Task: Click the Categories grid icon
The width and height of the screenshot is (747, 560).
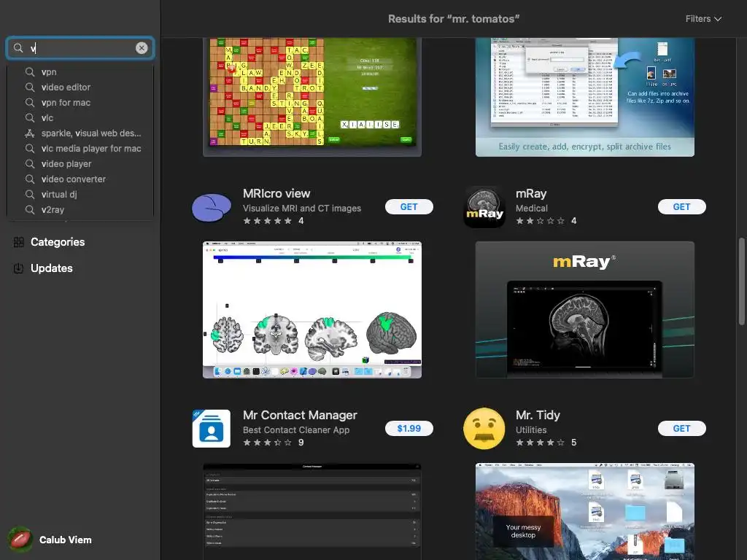Action: click(18, 242)
